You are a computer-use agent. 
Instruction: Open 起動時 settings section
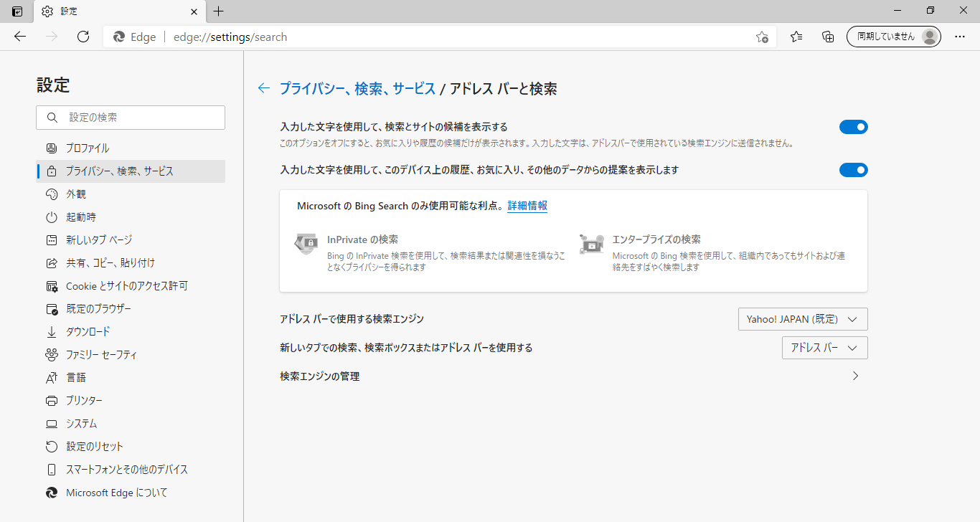point(131,217)
